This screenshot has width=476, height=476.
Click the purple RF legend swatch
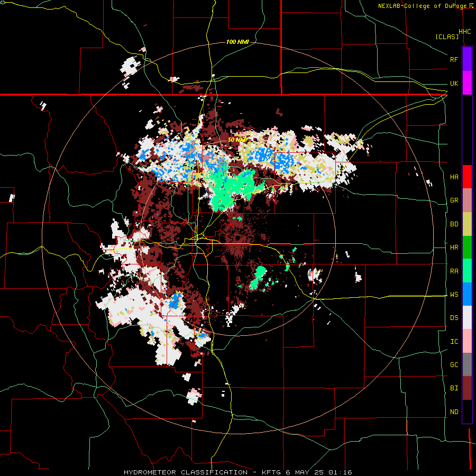(x=467, y=59)
